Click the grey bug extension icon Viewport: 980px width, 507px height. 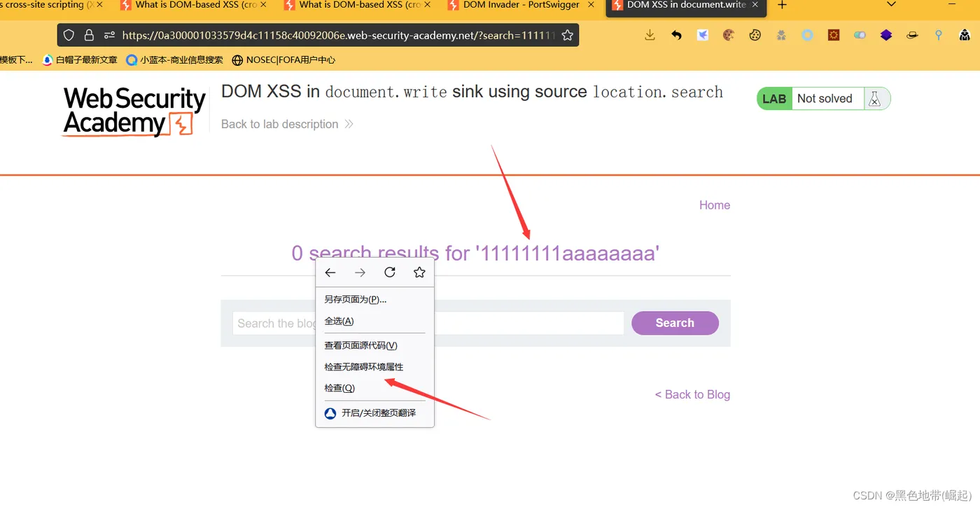781,35
